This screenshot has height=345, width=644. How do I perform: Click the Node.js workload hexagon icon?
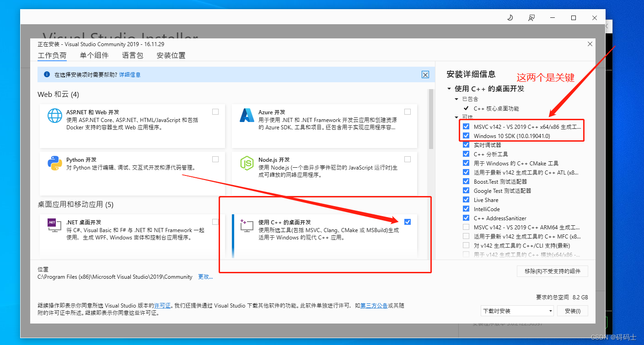pos(247,163)
